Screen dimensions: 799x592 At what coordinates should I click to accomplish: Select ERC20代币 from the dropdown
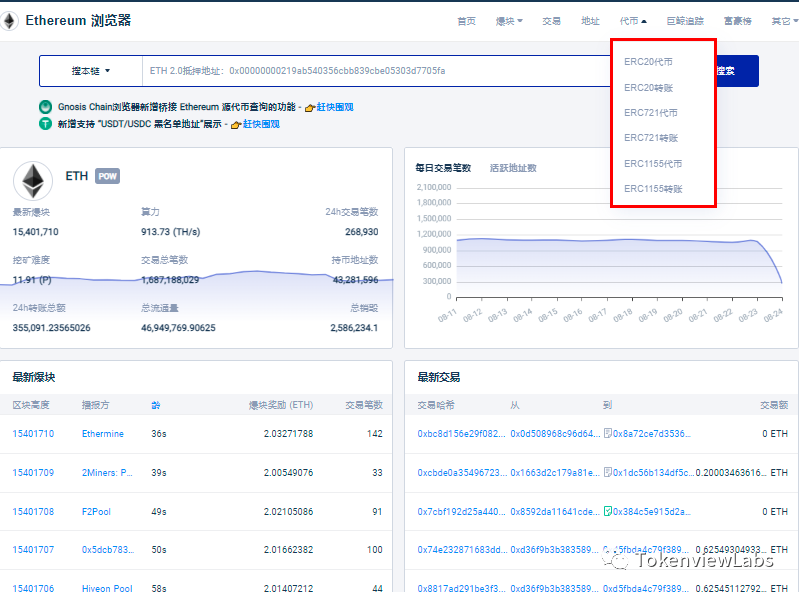[648, 62]
